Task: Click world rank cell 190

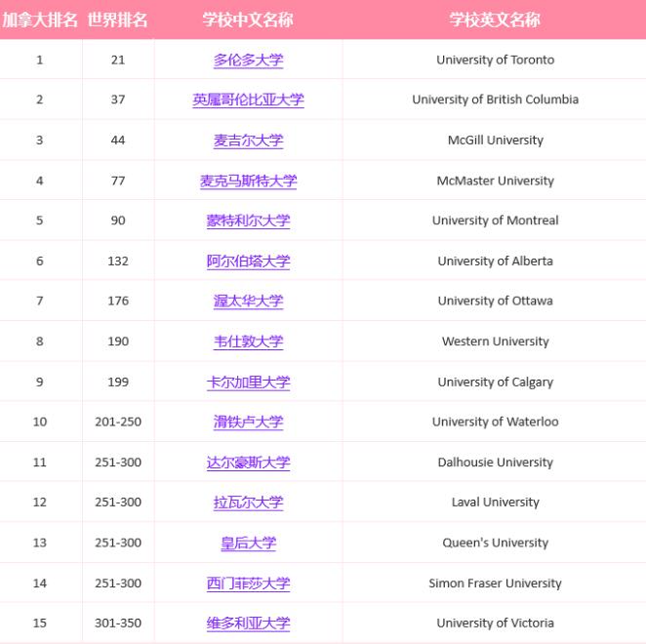Action: [118, 342]
